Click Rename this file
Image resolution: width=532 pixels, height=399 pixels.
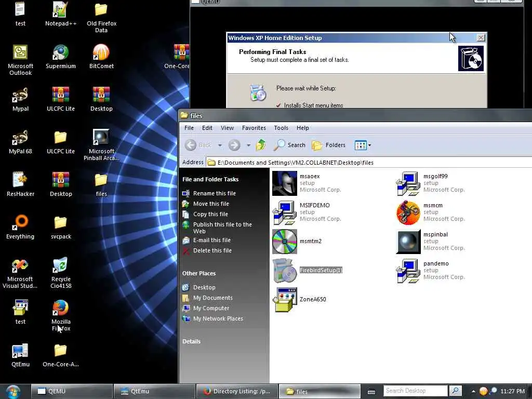click(215, 193)
